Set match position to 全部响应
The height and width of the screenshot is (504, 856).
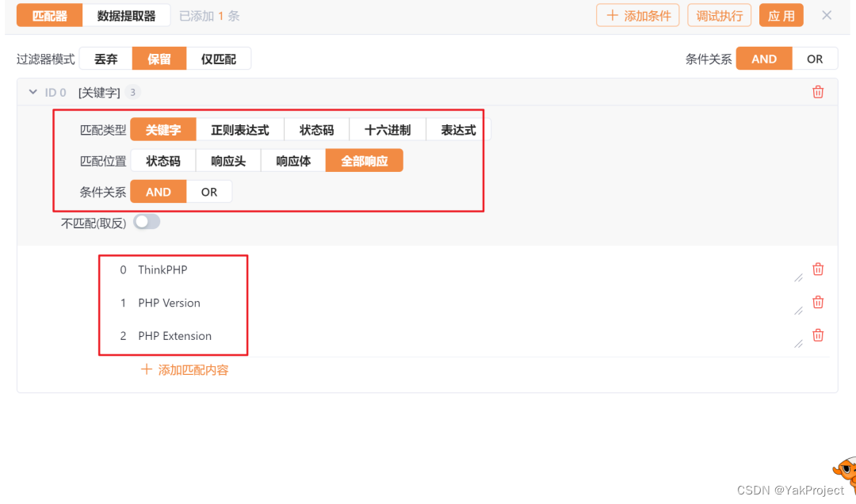click(x=364, y=161)
